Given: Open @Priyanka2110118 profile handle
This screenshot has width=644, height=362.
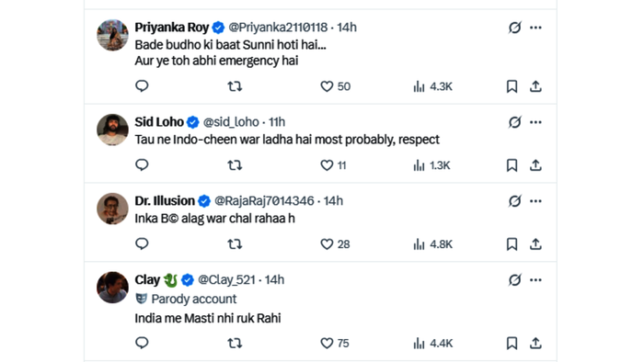Looking at the screenshot, I should tap(278, 28).
